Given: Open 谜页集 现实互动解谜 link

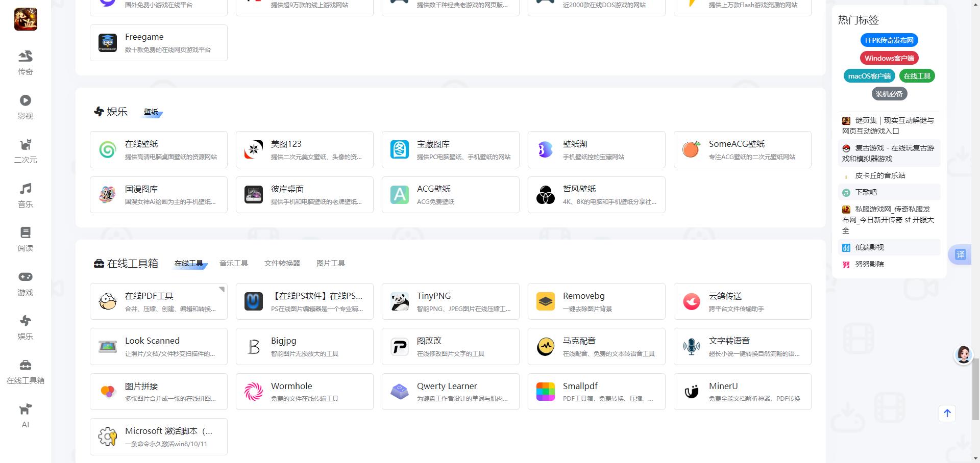Looking at the screenshot, I should pyautogui.click(x=889, y=125).
